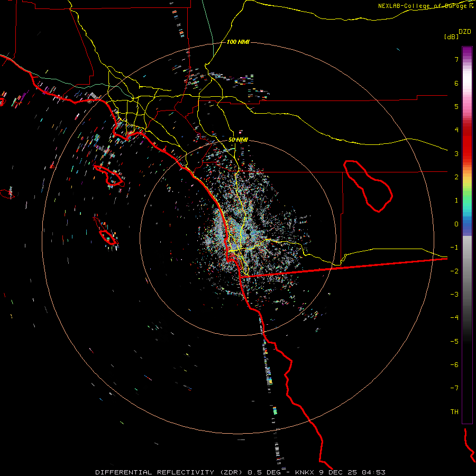Click the 4 value on the color scale

point(456,130)
